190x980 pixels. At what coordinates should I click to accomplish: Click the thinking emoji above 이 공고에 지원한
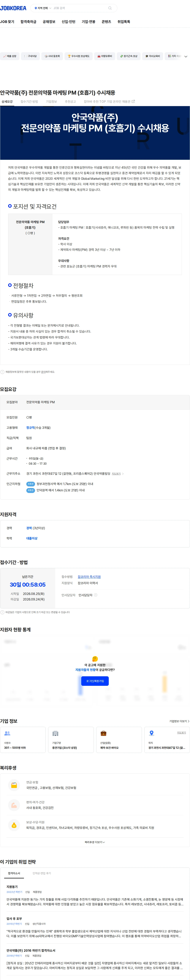[95, 658]
